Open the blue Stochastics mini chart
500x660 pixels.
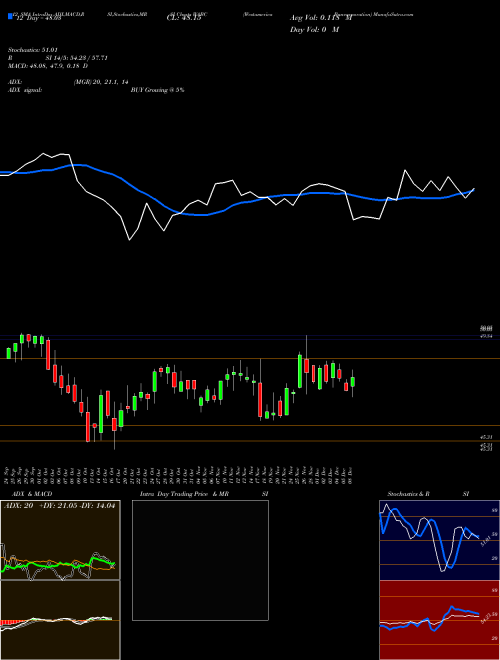pyautogui.click(x=439, y=540)
